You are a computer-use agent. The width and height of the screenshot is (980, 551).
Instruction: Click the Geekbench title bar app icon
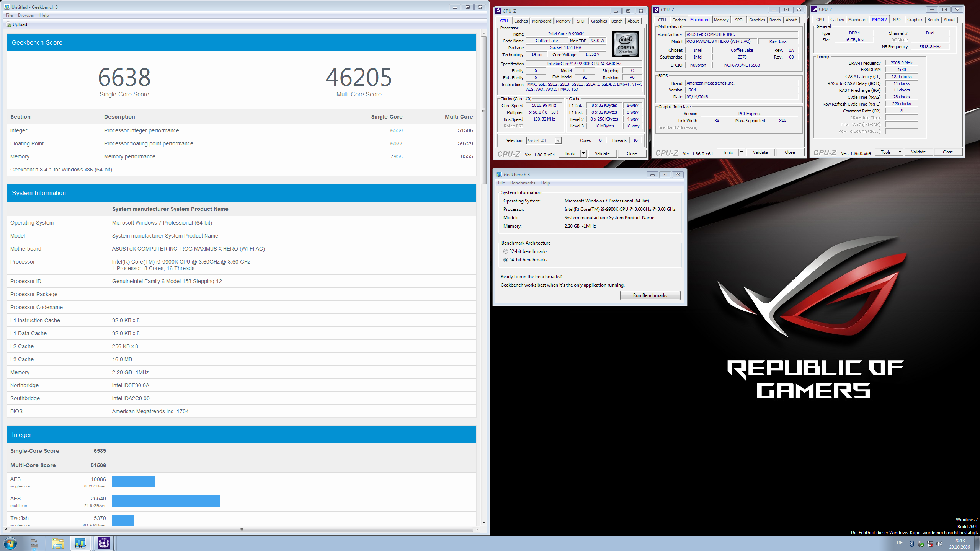tap(7, 7)
